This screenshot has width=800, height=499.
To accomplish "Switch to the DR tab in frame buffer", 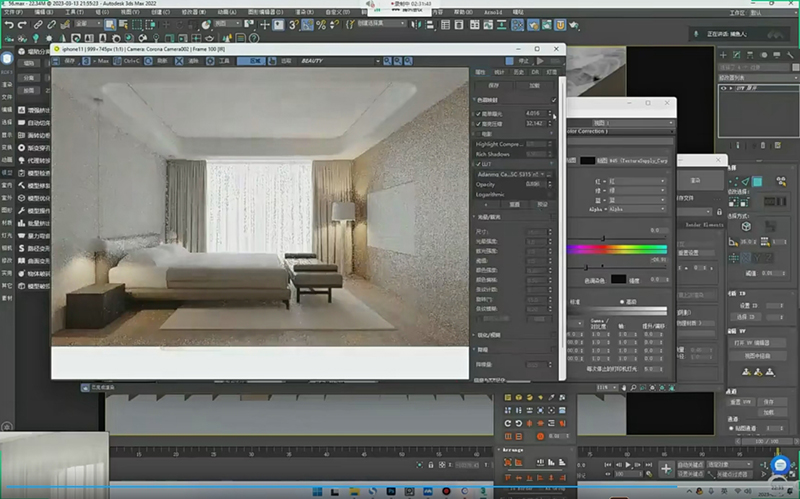I will [535, 72].
